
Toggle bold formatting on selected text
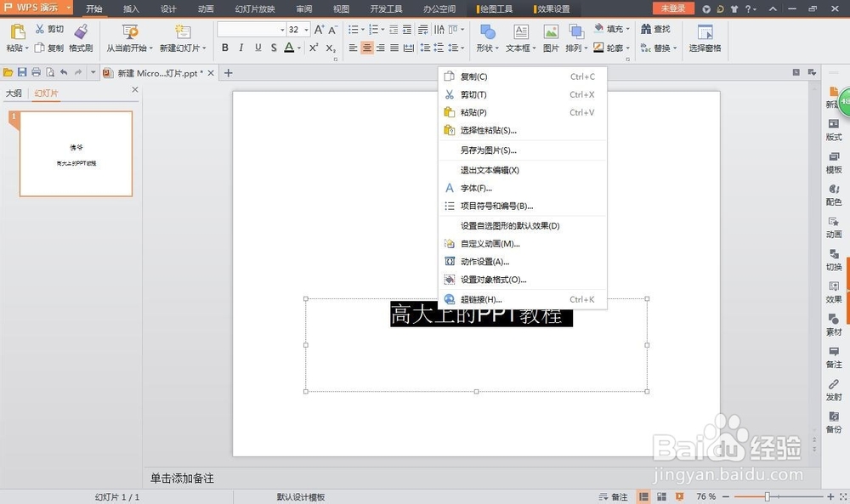[x=224, y=48]
